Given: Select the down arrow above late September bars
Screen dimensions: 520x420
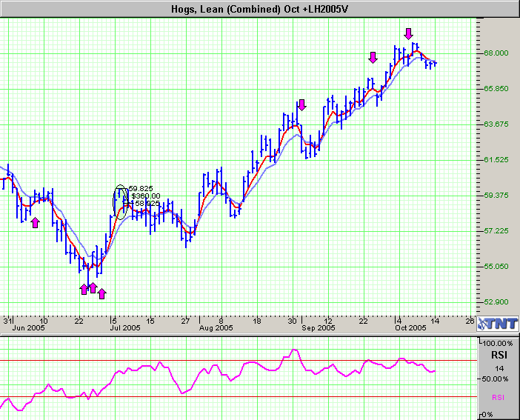Looking at the screenshot, I should 373,57.
